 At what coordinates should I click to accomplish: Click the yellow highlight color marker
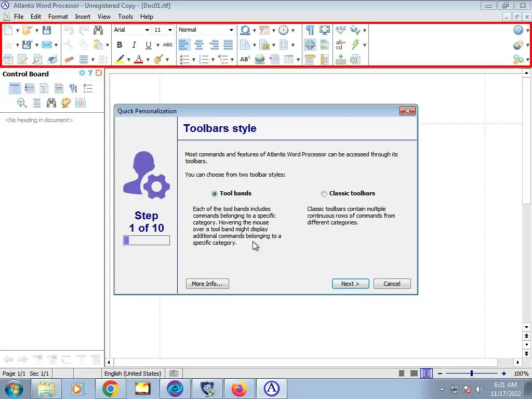(x=119, y=59)
